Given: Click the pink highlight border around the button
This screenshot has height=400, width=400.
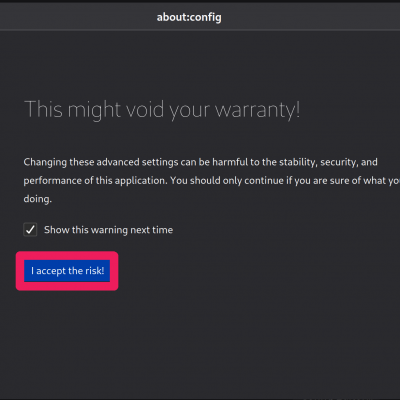Looking at the screenshot, I should point(67,255).
